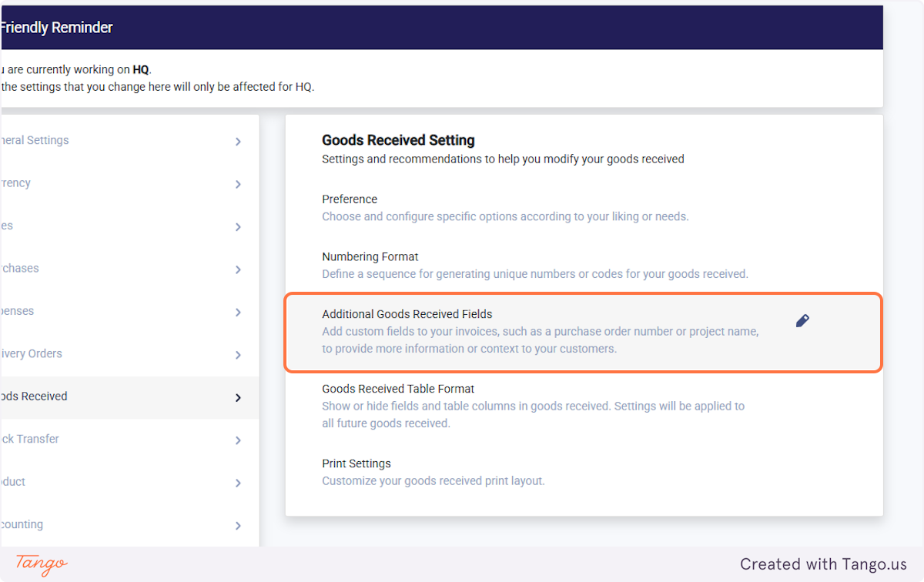Image resolution: width=924 pixels, height=582 pixels.
Task: Click the 'Customize your goods received print layout' text
Action: 434,480
